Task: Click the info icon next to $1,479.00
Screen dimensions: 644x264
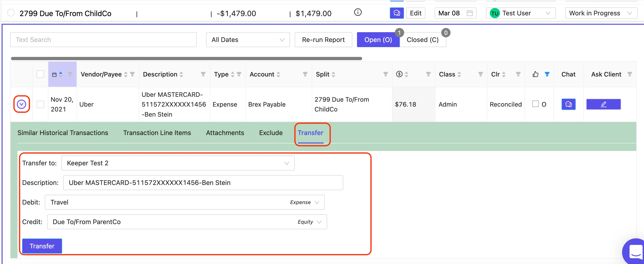Action: click(358, 12)
